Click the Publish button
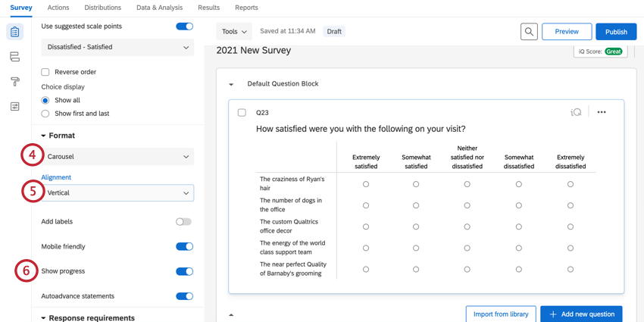This screenshot has height=322, width=644. 615,32
